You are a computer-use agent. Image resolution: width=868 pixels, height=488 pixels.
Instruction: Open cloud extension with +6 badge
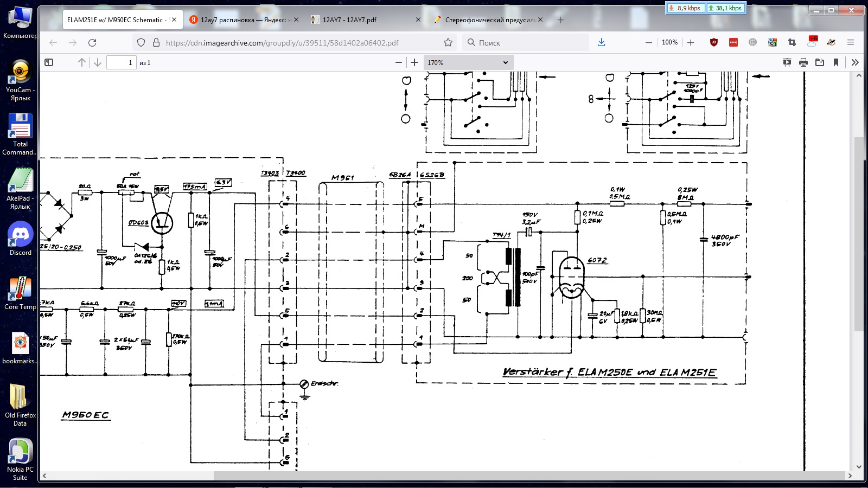pyautogui.click(x=812, y=41)
